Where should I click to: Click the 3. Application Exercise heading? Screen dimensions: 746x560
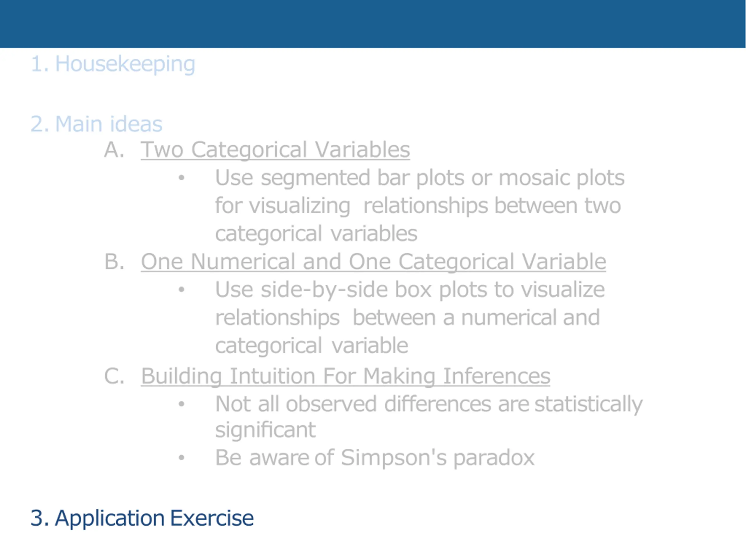(142, 518)
